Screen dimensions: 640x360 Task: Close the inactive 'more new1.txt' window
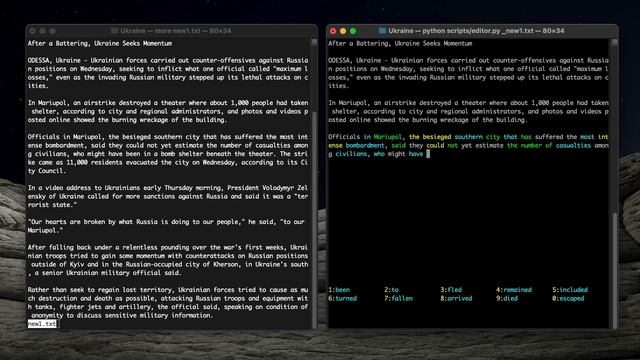[32, 31]
